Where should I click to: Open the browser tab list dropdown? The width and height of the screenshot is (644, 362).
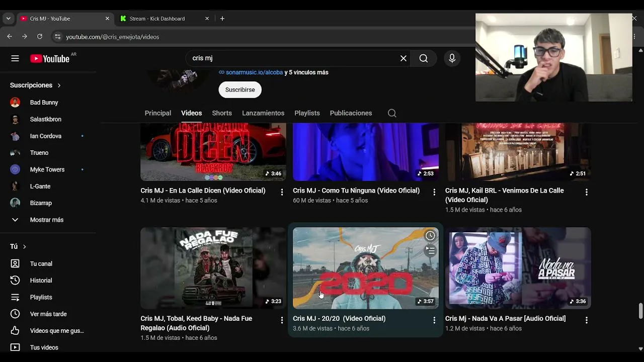(8, 19)
